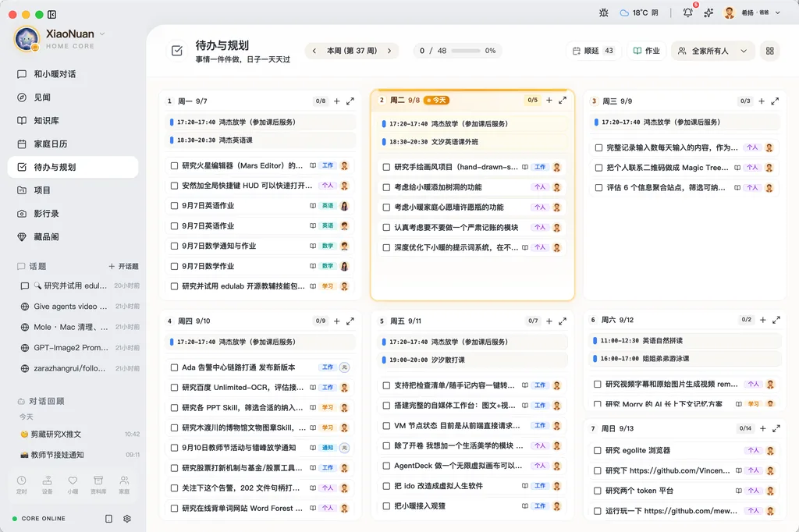799x532 pixels.
Task: Check off 9月7日数学通知与作业 task
Action: coord(174,246)
